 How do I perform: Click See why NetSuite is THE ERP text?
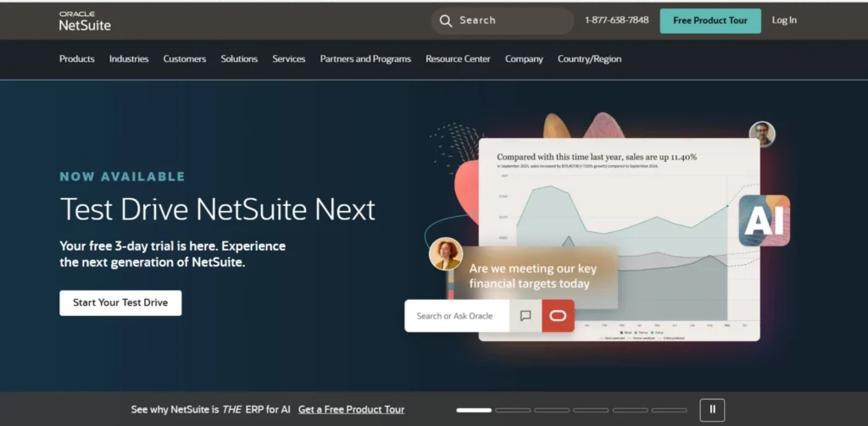211,410
